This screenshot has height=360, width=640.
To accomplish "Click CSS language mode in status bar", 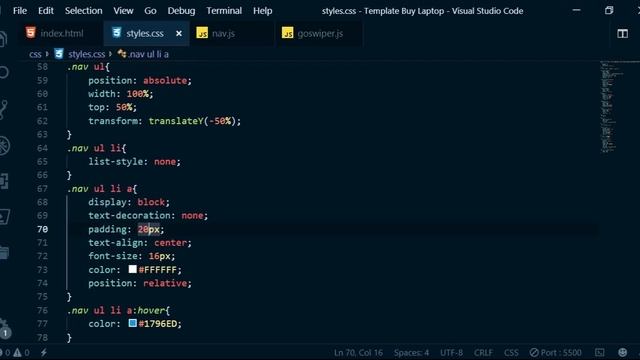I will point(511,353).
